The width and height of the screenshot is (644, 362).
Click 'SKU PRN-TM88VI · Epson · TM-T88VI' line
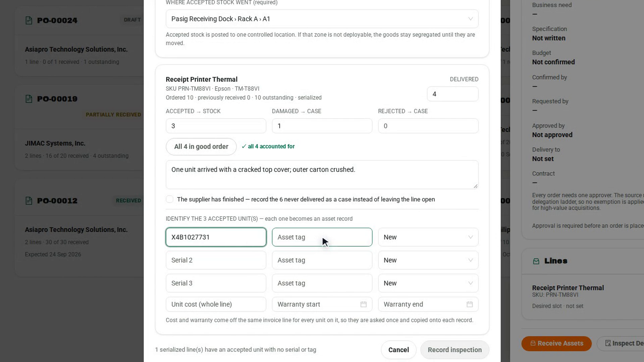click(213, 89)
